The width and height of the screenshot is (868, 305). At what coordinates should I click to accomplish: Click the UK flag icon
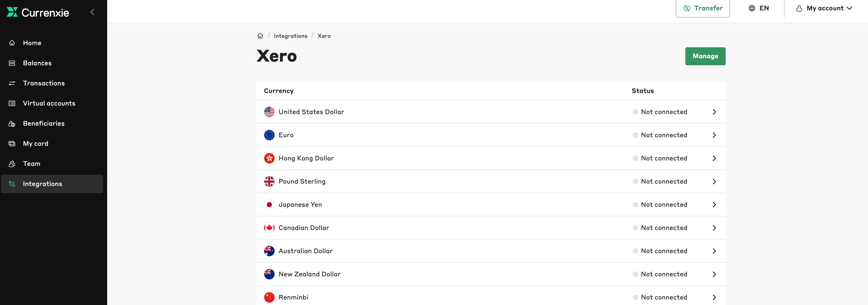[269, 181]
